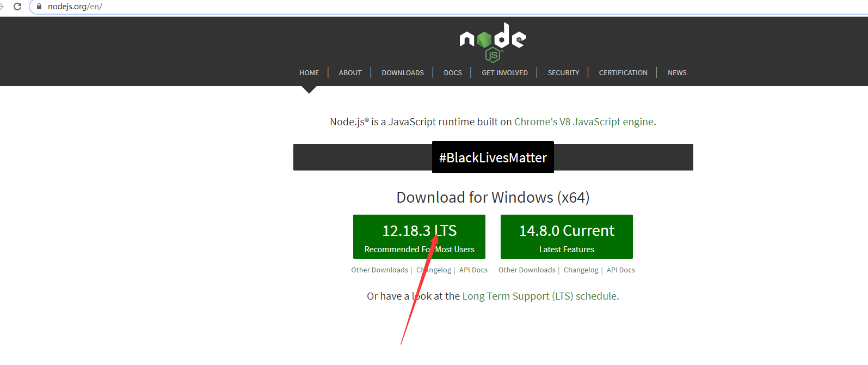Image resolution: width=868 pixels, height=365 pixels.
Task: Open the CERTIFICATION nav item
Action: [623, 73]
